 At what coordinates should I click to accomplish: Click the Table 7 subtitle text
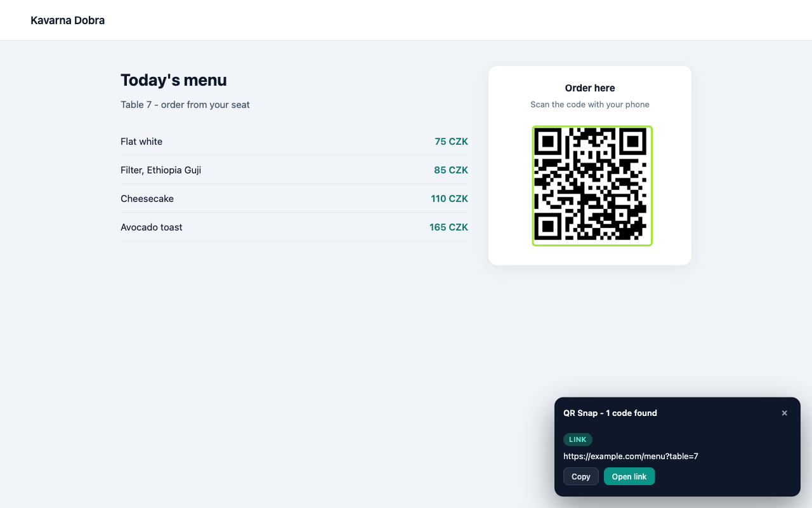[x=185, y=105]
